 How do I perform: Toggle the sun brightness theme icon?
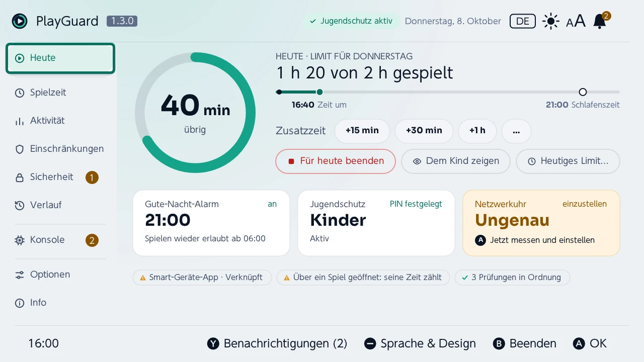pos(551,21)
